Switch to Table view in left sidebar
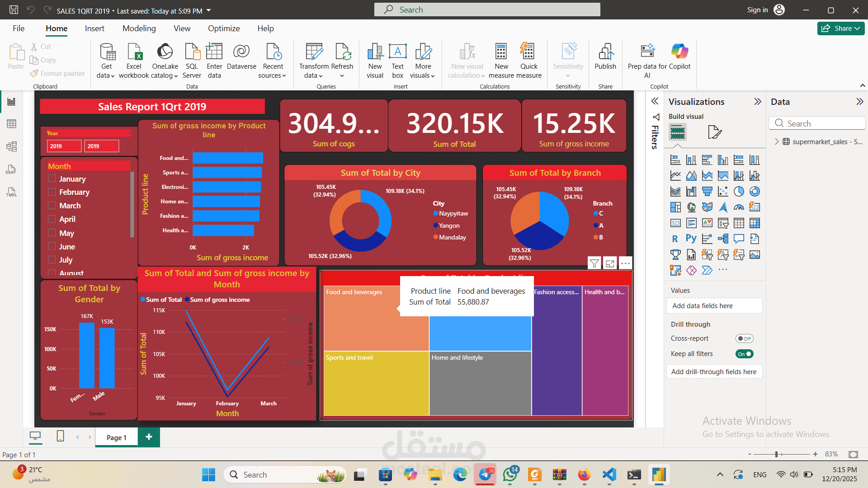Screen dimensions: 868x488 tap(11, 124)
